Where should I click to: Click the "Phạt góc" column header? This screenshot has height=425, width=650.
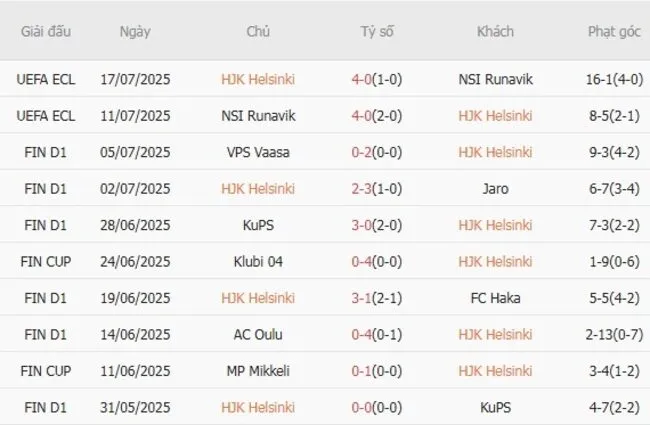tap(614, 31)
